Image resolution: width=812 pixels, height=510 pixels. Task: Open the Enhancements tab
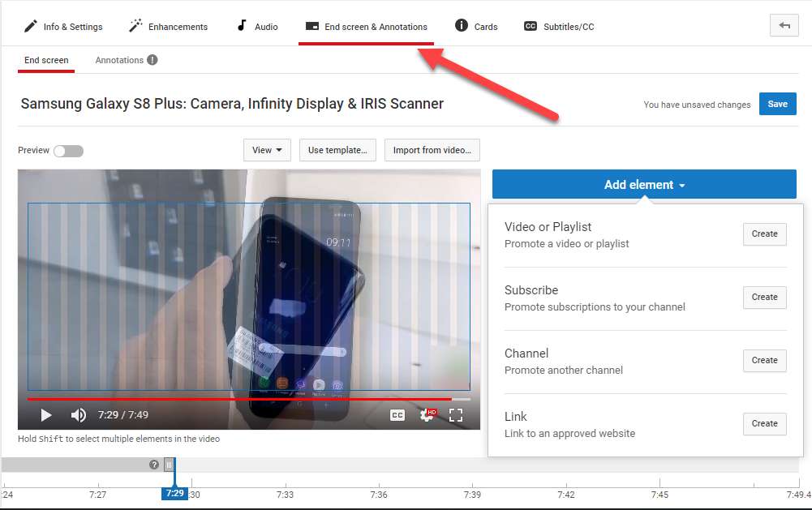click(168, 27)
